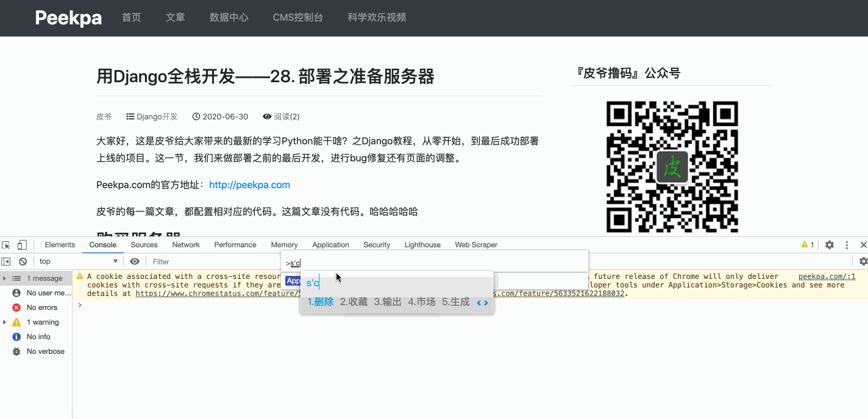Select the 'No info' sidebar row
This screenshot has height=419, width=868.
(36, 337)
